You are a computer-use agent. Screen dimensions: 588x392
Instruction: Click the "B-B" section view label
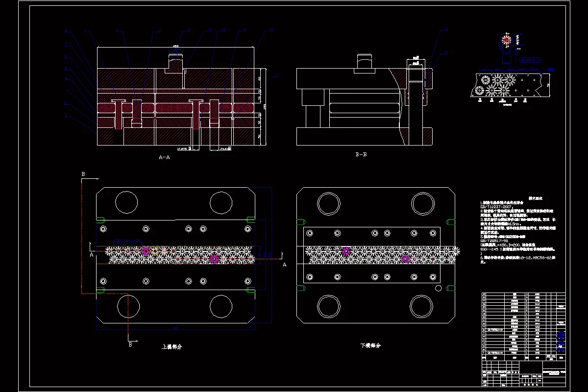click(x=361, y=154)
